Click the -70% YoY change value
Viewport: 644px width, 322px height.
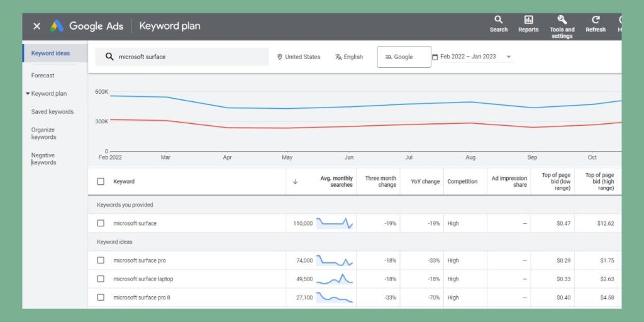coord(433,297)
